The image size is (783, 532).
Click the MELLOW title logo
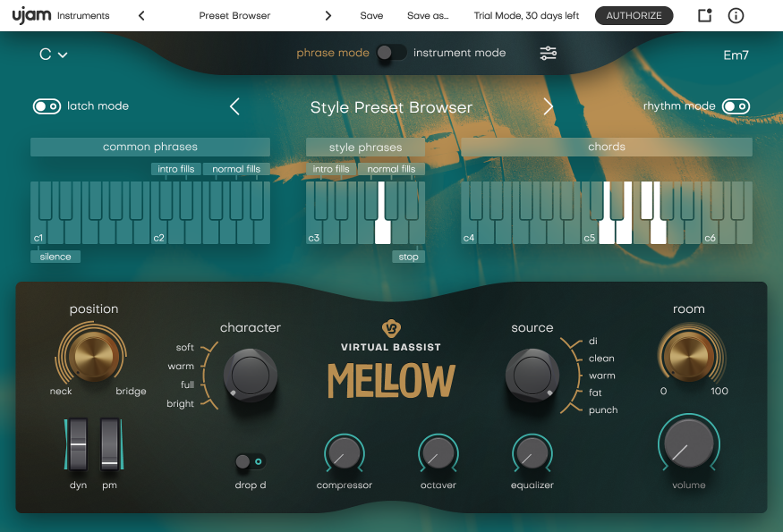pos(391,380)
